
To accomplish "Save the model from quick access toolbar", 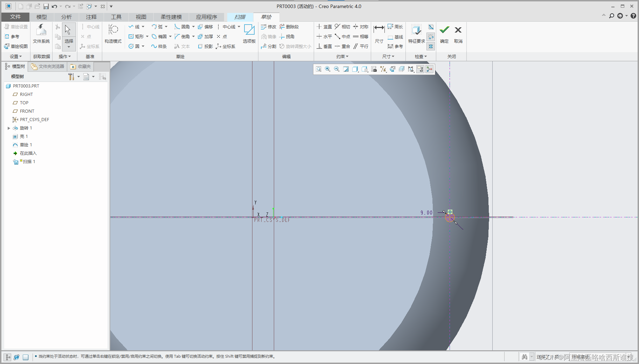I will (46, 6).
